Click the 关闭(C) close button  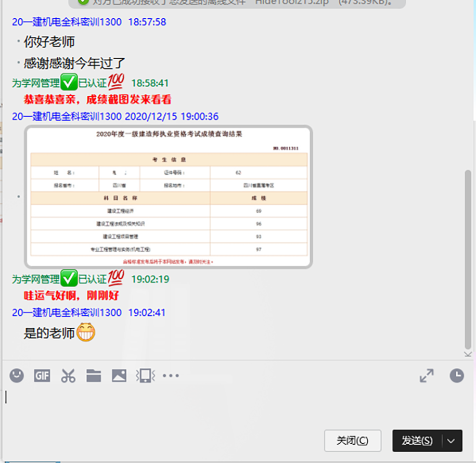point(352,441)
